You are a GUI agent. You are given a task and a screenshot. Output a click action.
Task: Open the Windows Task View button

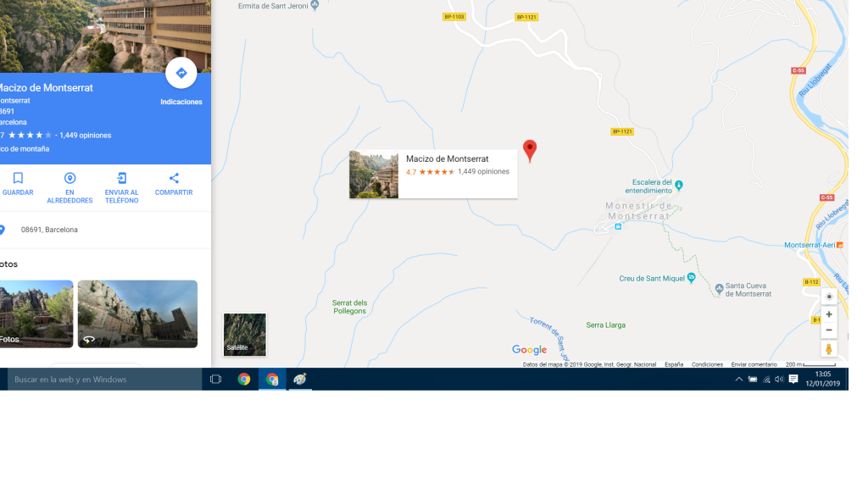coord(215,380)
